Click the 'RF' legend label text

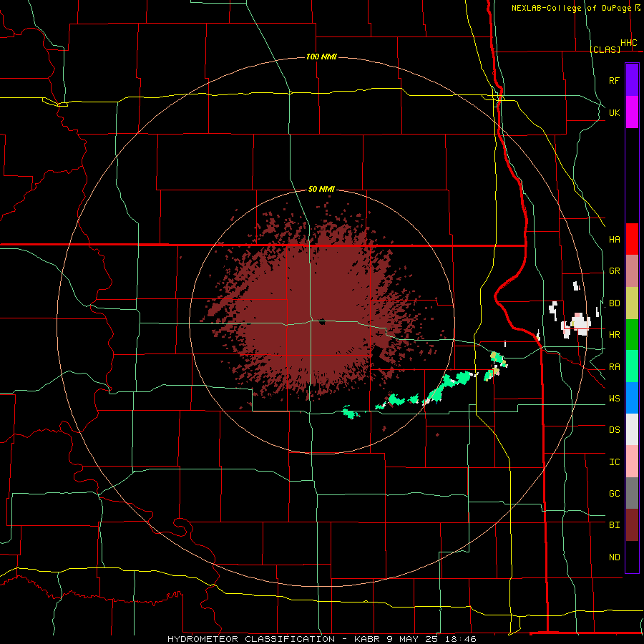(615, 80)
